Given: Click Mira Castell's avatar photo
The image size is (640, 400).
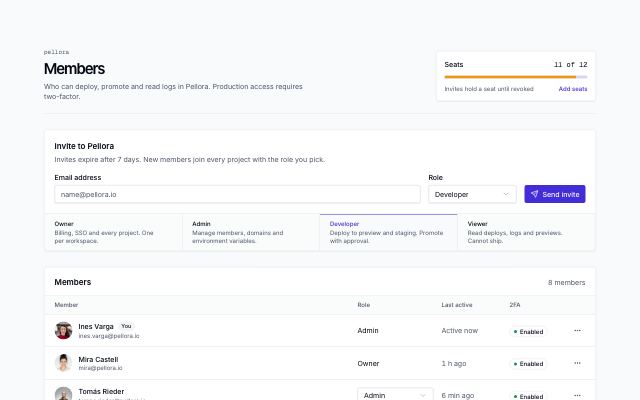Looking at the screenshot, I should click(x=63, y=363).
